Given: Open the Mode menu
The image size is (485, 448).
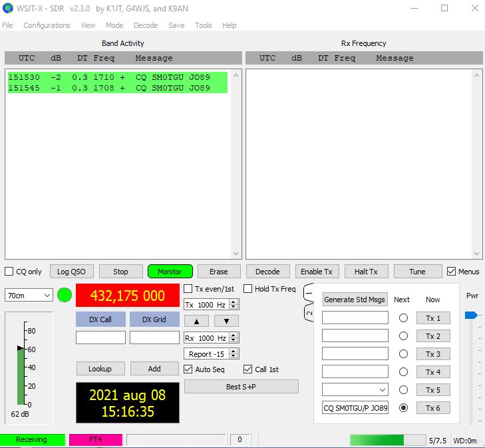Looking at the screenshot, I should pyautogui.click(x=114, y=25).
